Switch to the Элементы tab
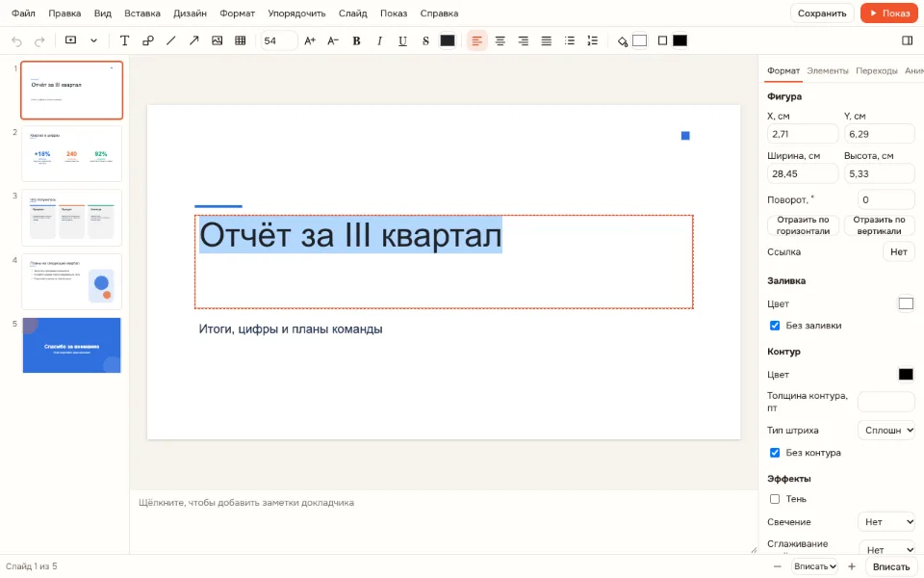Viewport: 924px width, 578px height. pos(828,70)
